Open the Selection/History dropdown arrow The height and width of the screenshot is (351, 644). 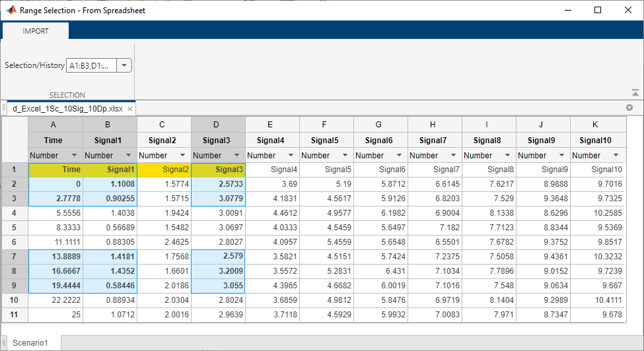coord(125,65)
